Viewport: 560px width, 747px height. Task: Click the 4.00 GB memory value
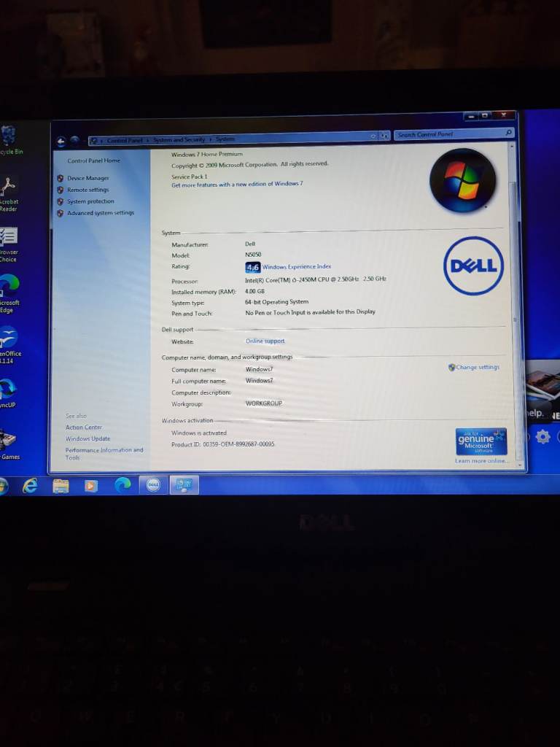click(x=254, y=291)
